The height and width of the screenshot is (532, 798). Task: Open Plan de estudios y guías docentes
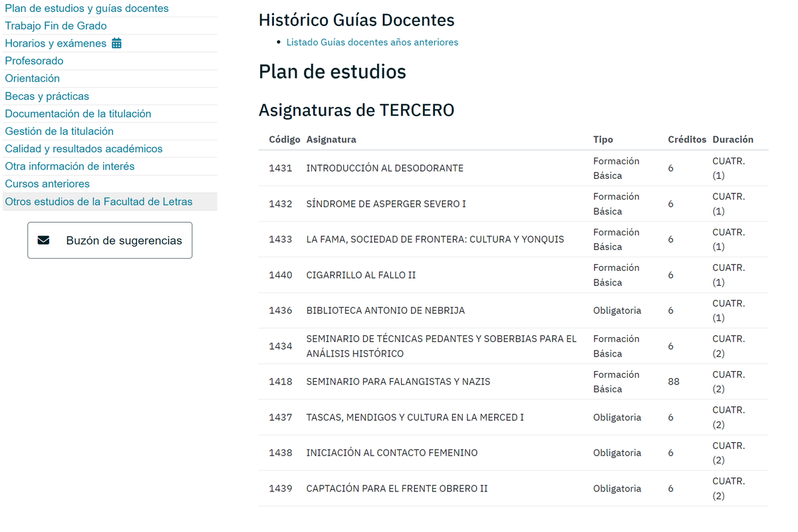[x=86, y=9]
